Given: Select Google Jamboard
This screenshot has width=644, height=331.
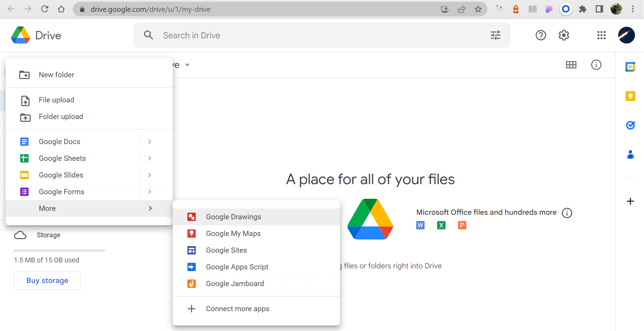Looking at the screenshot, I should 256,284.
